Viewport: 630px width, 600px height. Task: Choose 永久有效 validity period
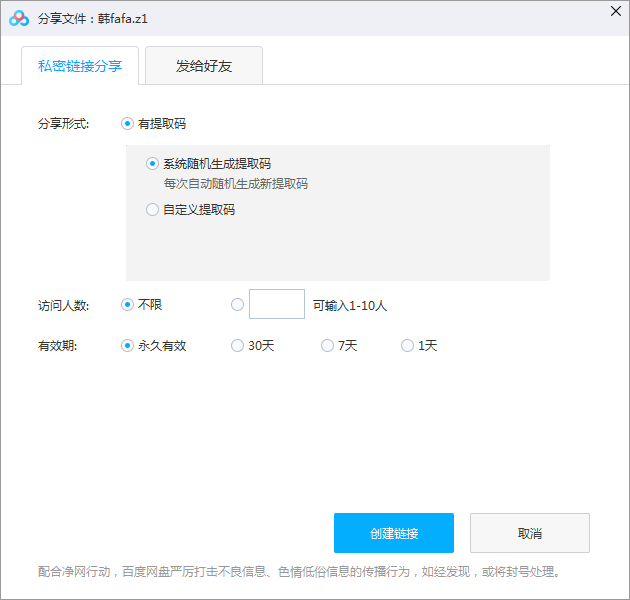tap(127, 346)
